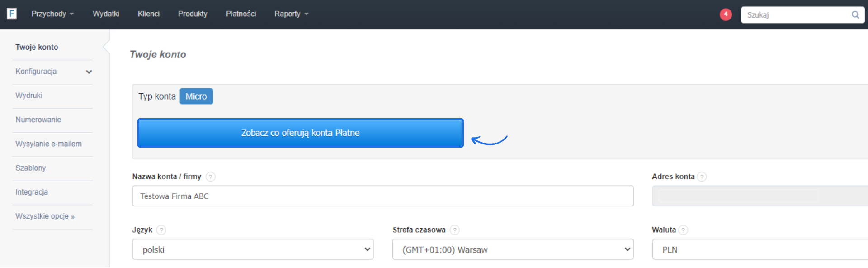Screen dimensions: 868x268
Task: Click help icon next to Nazwa konta / firmy
Action: 211,177
